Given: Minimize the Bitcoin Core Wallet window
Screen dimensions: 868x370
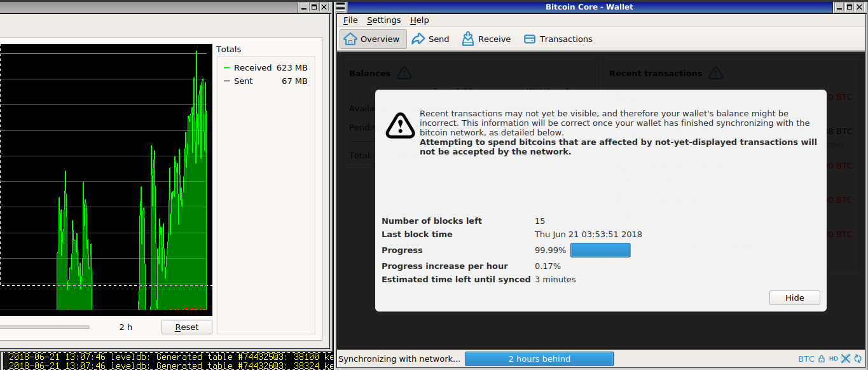Looking at the screenshot, I should click(839, 7).
